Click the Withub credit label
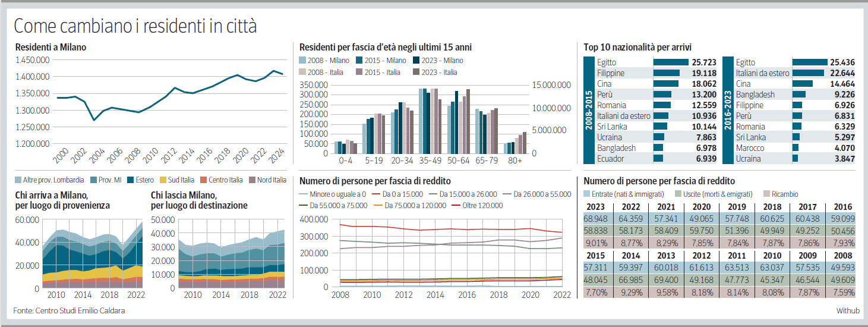This screenshot has width=868, height=327. [848, 310]
